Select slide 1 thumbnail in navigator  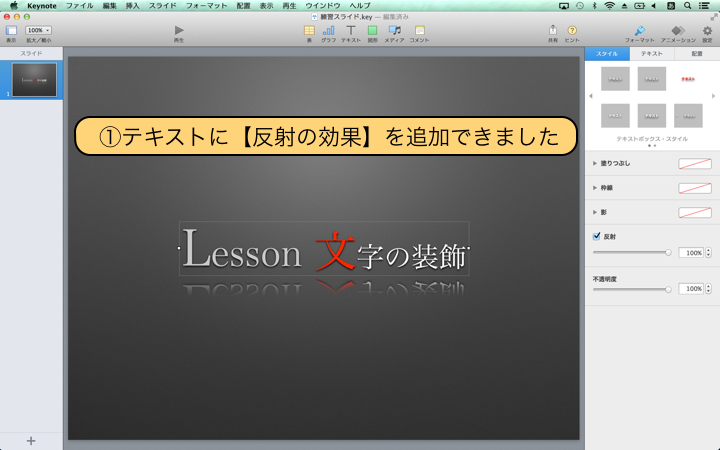[x=34, y=80]
